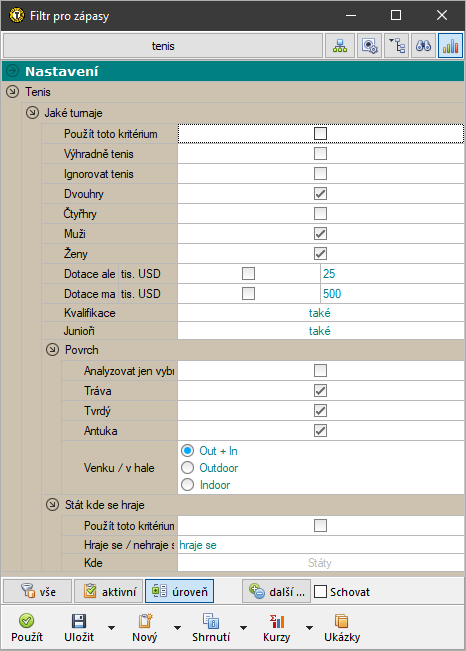Toggle the bar chart statistics icon
The image size is (466, 651).
pos(451,46)
